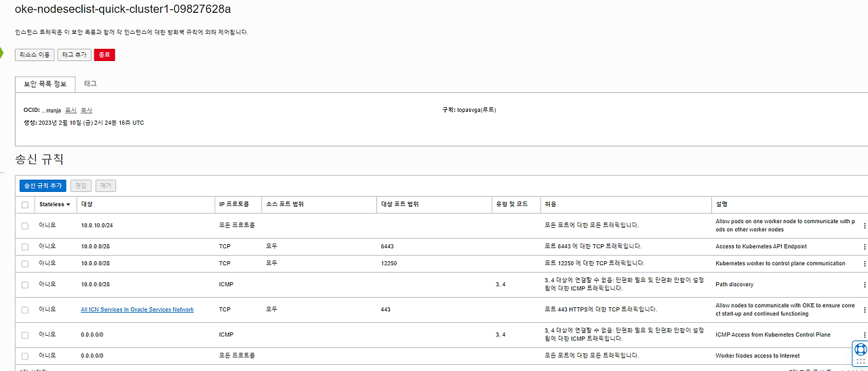Click the blue 송신 규칙 추가 button
This screenshot has height=371, width=868.
[x=43, y=185]
